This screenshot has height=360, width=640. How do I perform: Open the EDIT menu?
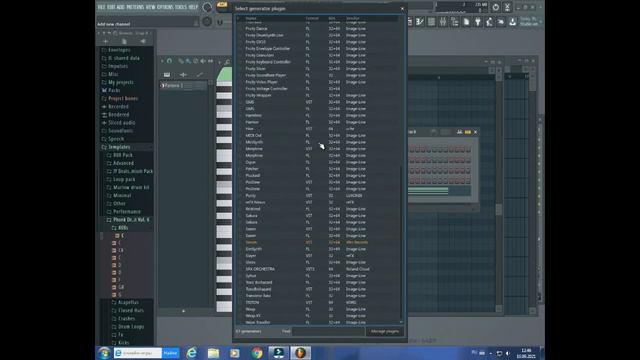[x=111, y=7]
